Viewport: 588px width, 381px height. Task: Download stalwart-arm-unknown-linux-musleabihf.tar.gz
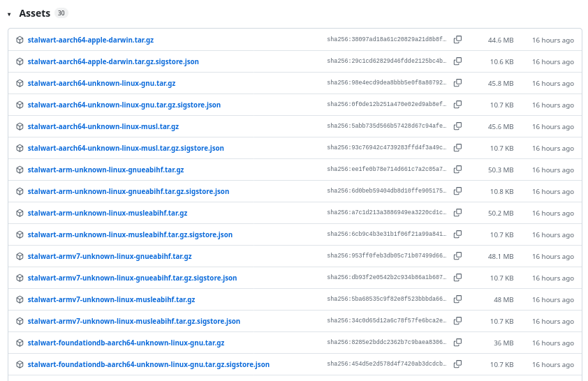(x=108, y=213)
